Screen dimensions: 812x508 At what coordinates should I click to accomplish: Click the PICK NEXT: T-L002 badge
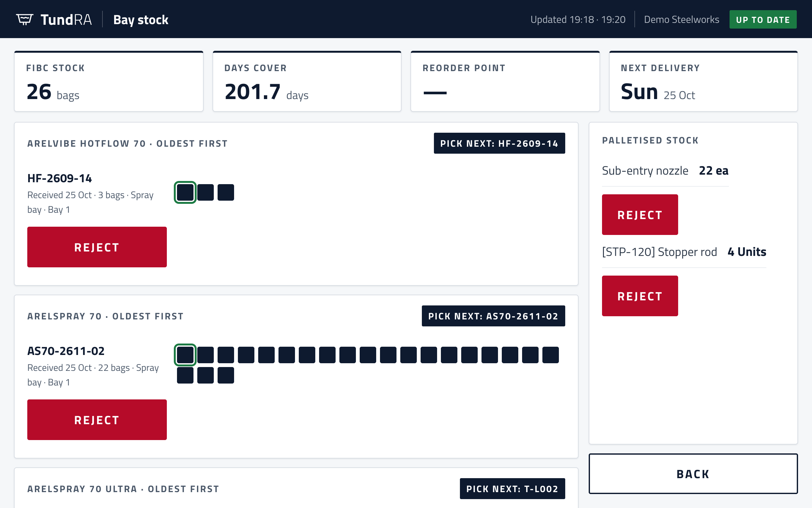[x=512, y=489]
